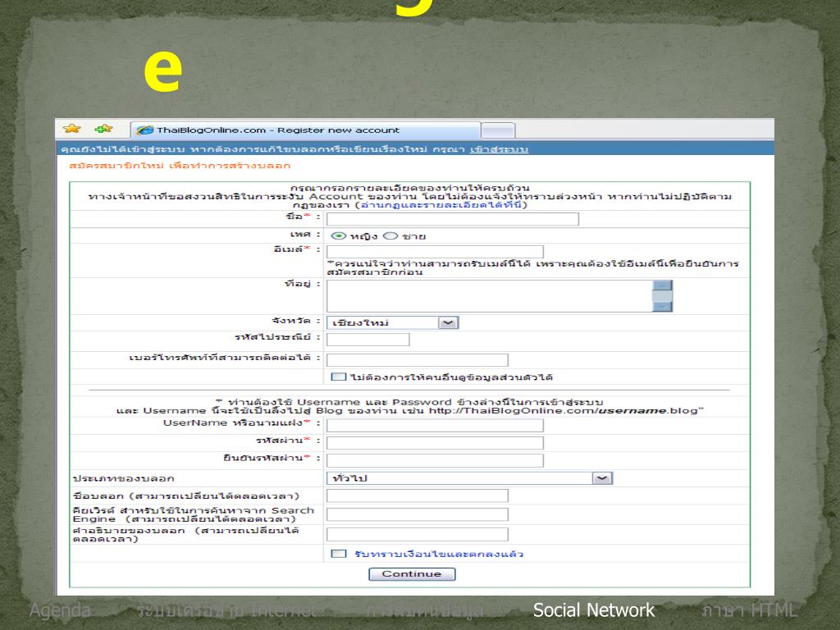Click the รหัสไปรษณีย์ postal code field

pyautogui.click(x=368, y=339)
